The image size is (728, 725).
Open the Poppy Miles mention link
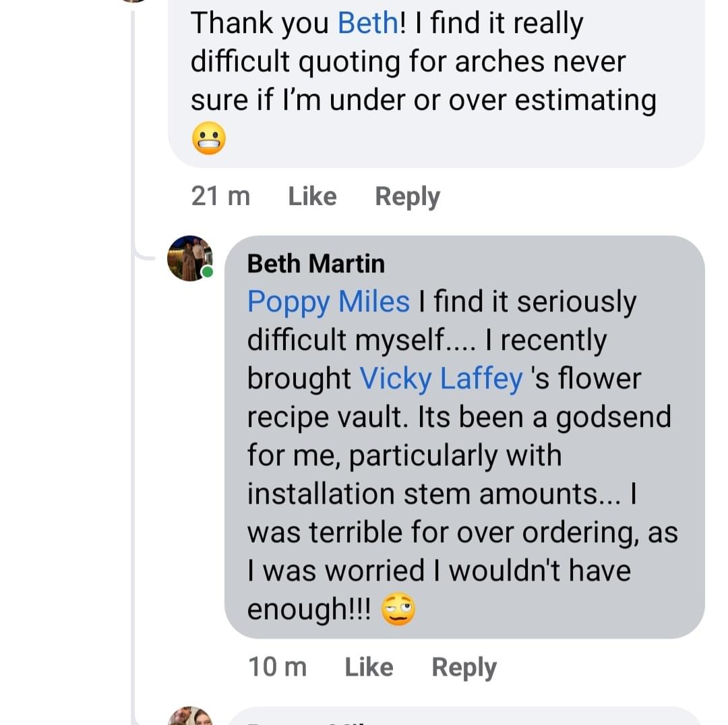328,301
